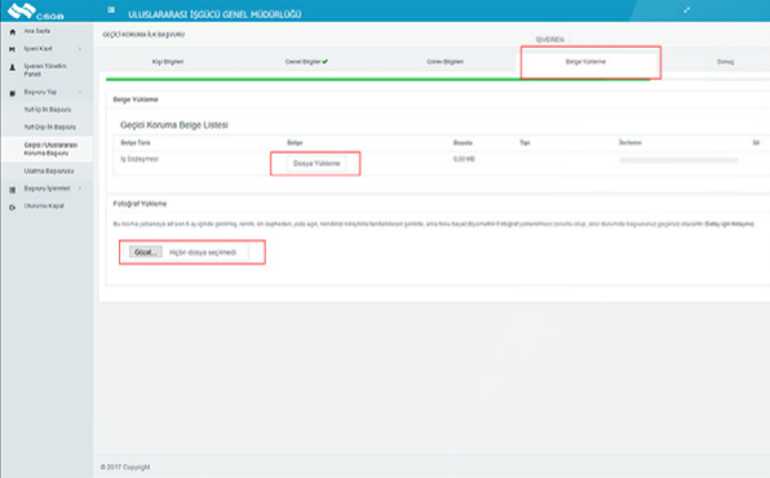Open the Genel Bilgiler tab

point(307,62)
